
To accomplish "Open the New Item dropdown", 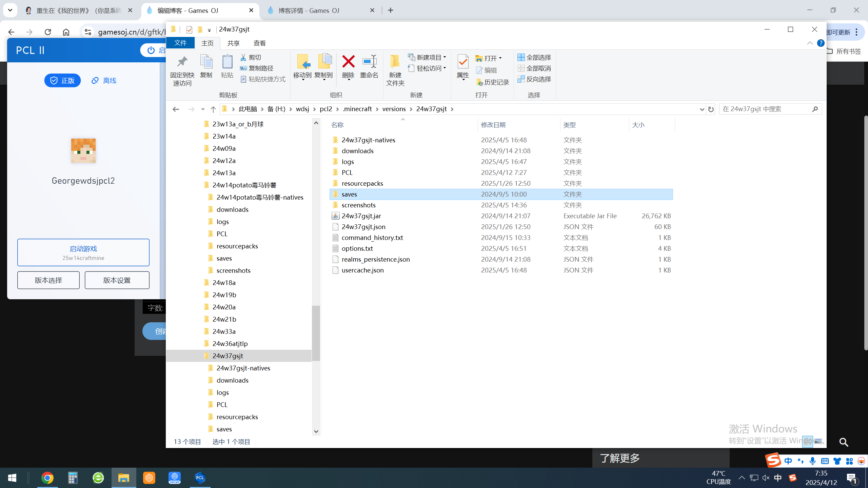I will click(x=445, y=57).
